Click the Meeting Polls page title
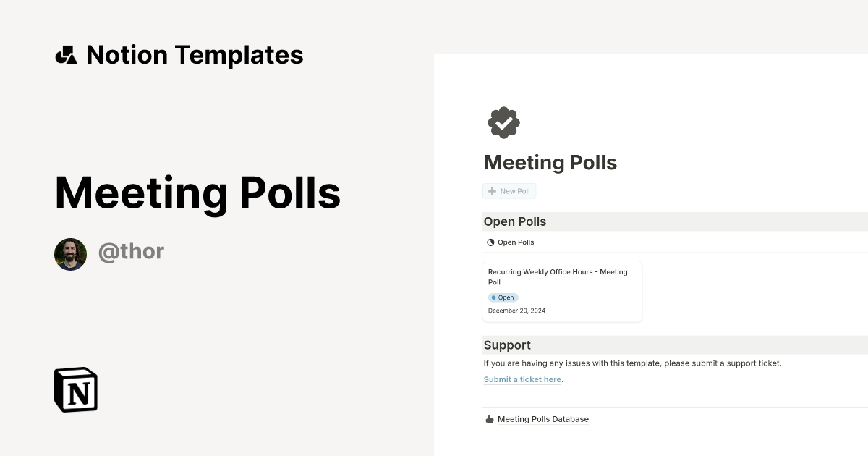The width and height of the screenshot is (868, 456). click(550, 162)
